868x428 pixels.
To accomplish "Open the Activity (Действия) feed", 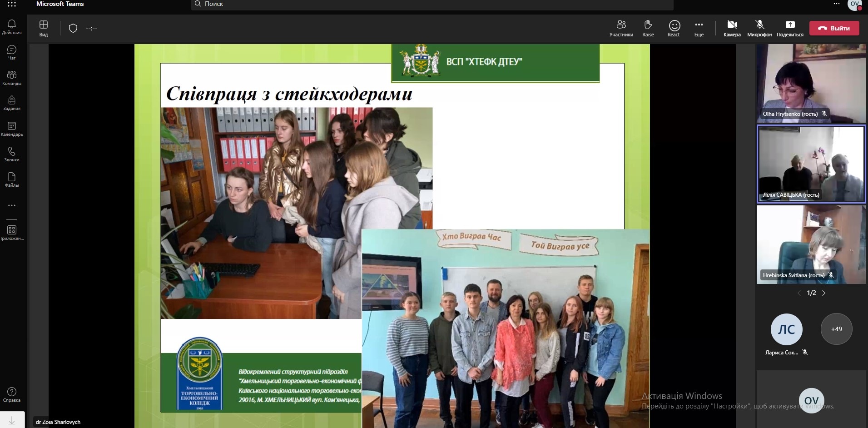I will tap(12, 27).
